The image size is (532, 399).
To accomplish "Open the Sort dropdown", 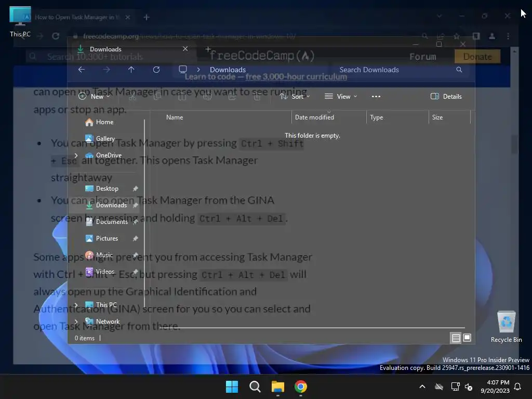I will (295, 96).
